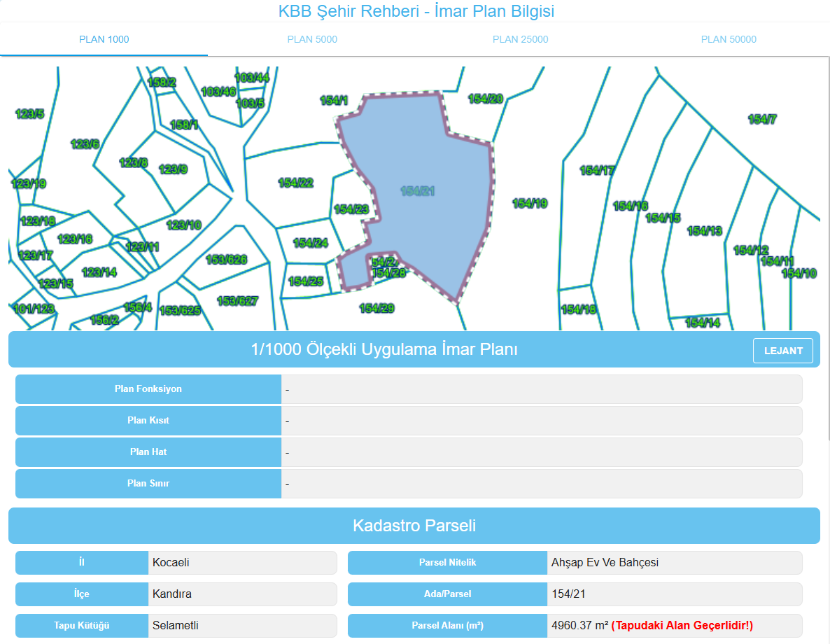
Task: Click the Parsel Nitelik value field
Action: coord(674,563)
